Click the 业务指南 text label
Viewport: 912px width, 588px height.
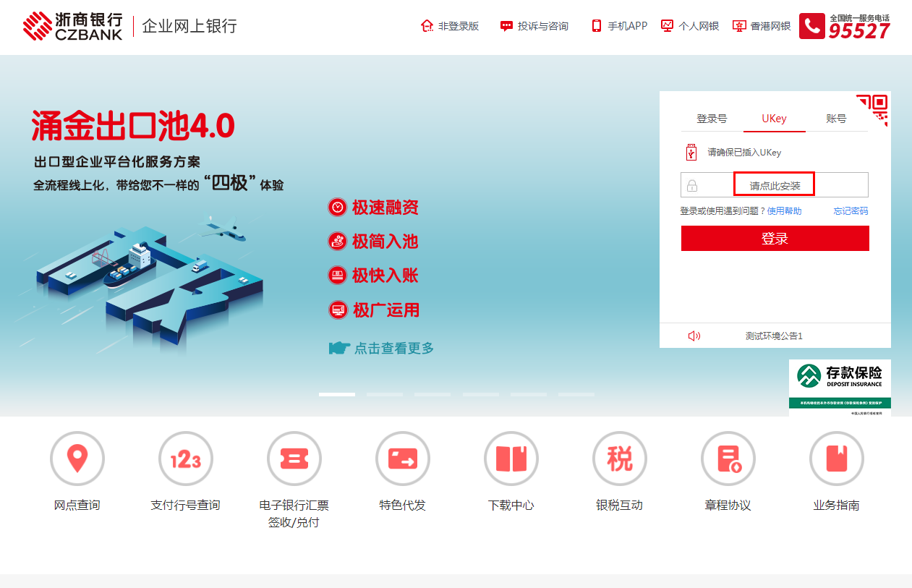tap(837, 505)
